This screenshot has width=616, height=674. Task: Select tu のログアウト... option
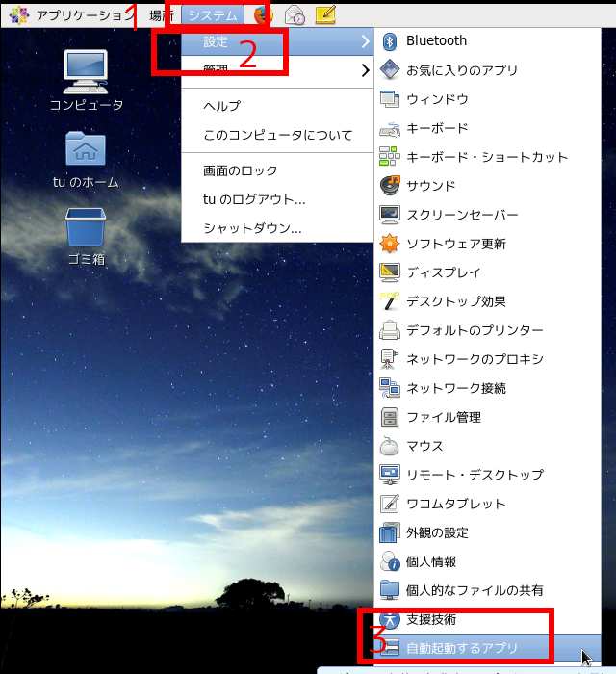coord(254,199)
